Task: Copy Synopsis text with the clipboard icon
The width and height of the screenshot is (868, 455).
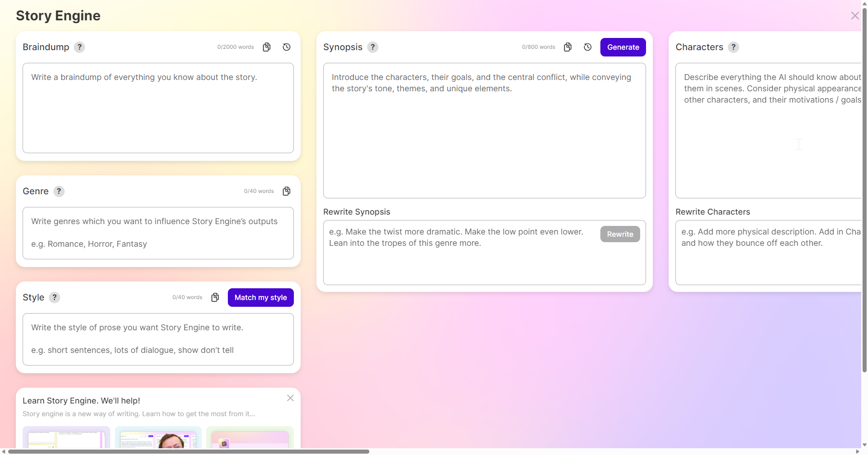Action: [x=568, y=47]
